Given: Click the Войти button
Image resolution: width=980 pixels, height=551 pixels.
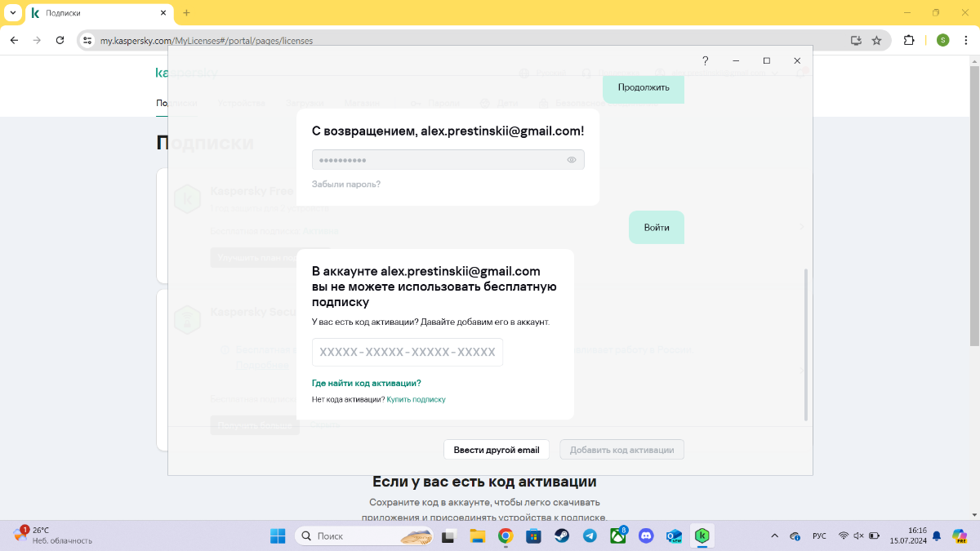Looking at the screenshot, I should pyautogui.click(x=657, y=228).
